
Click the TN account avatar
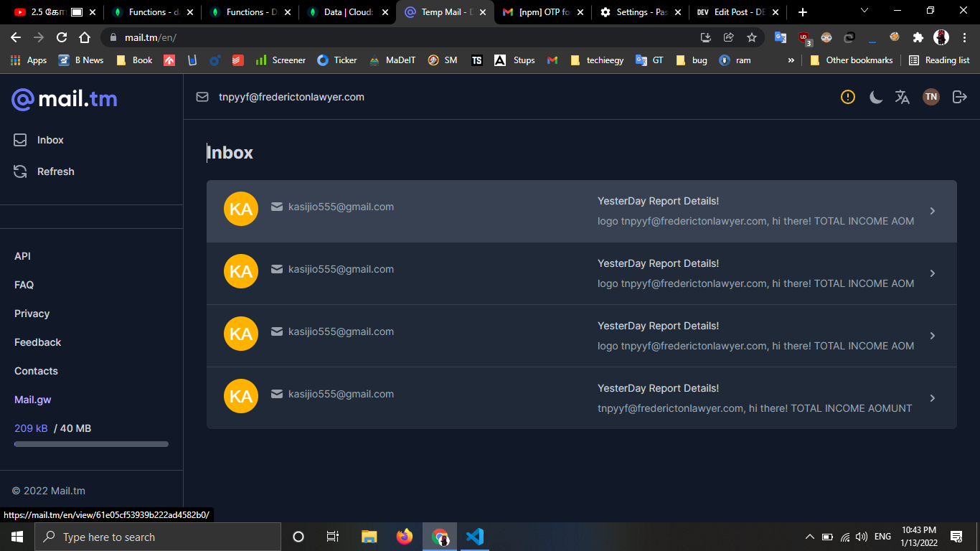coord(930,97)
